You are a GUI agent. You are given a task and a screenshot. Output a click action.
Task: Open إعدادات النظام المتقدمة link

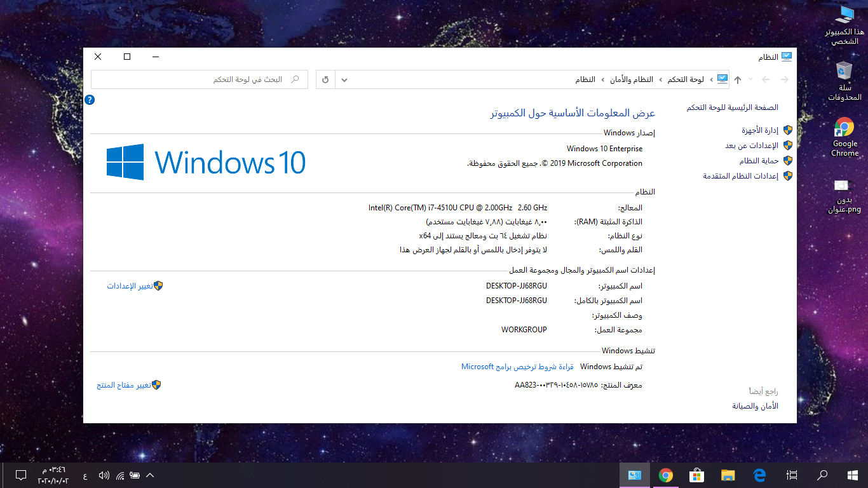[x=741, y=176]
